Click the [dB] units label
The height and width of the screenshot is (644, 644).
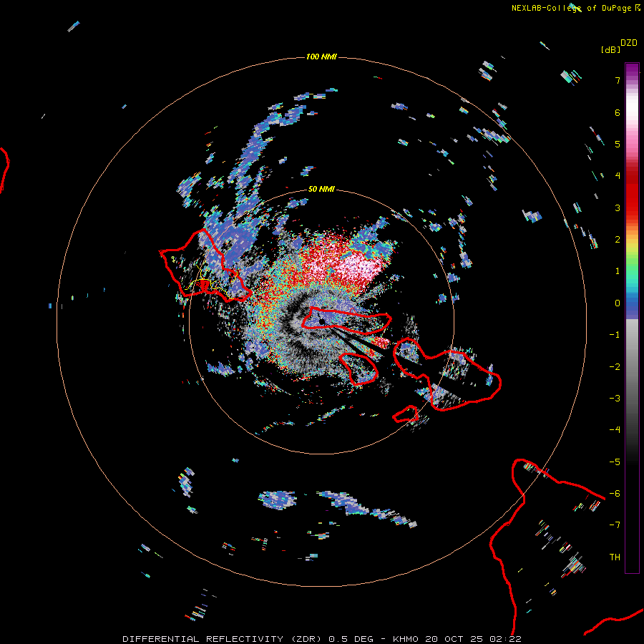coord(610,49)
